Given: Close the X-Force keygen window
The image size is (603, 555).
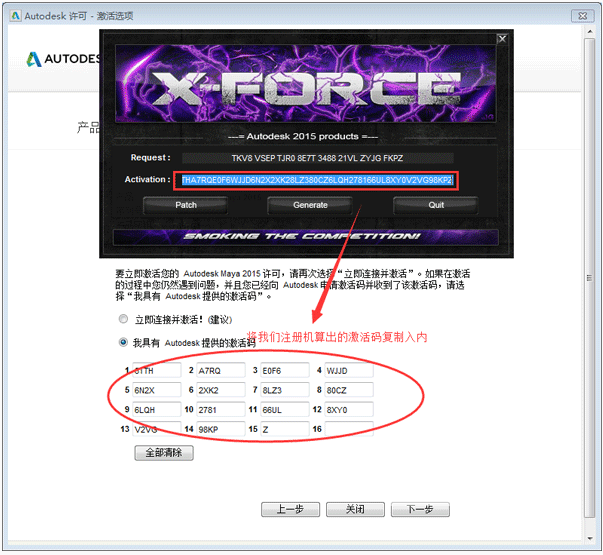Looking at the screenshot, I should pos(502,39).
